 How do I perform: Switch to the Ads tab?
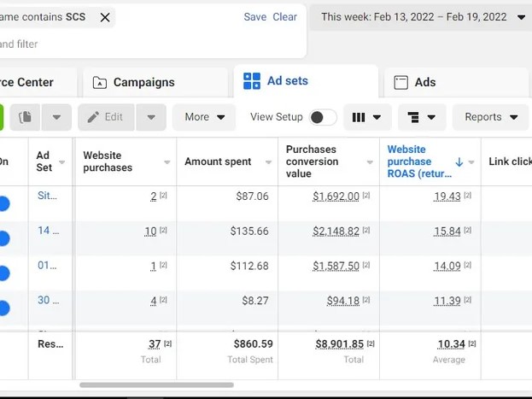[x=457, y=82]
